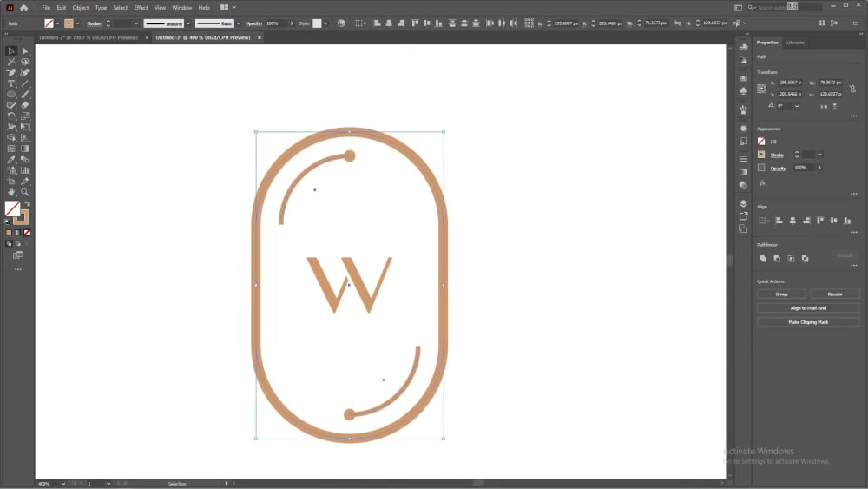Open the stroke color dropdown in control bar

tap(77, 23)
